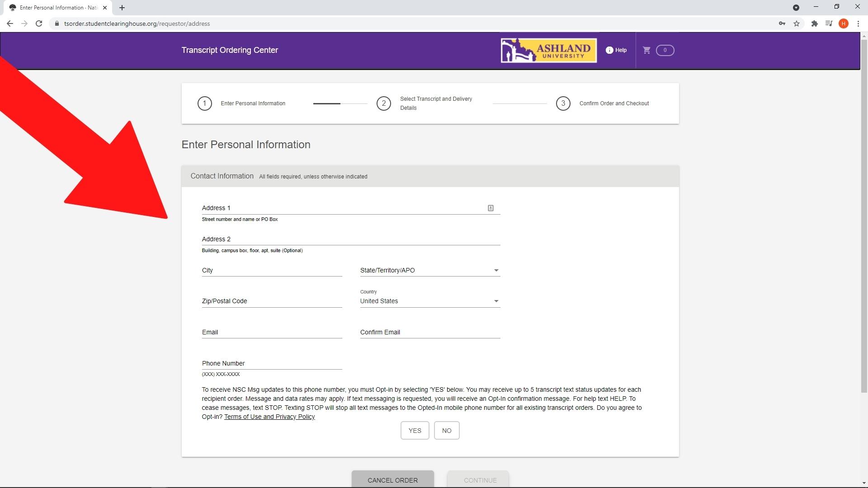Select NO for text message opt-in

pyautogui.click(x=446, y=431)
